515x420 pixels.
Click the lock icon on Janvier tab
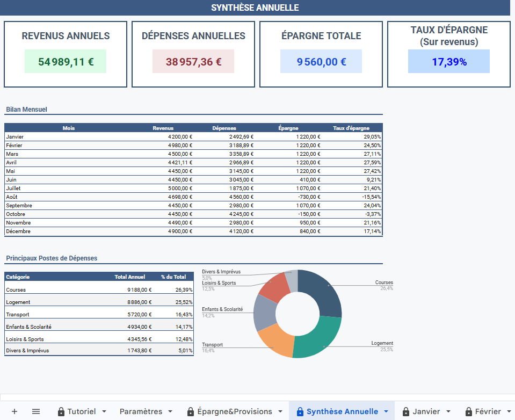pyautogui.click(x=406, y=411)
